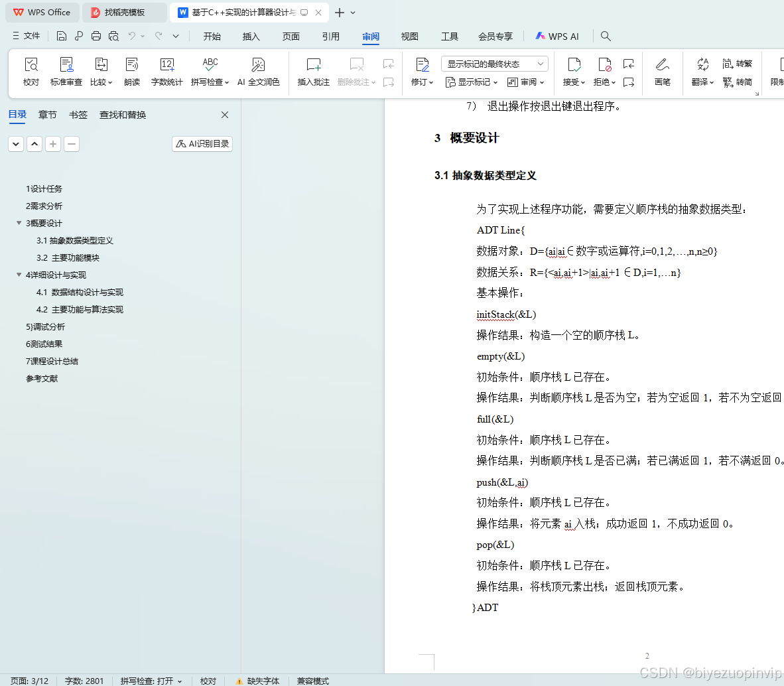Close the navigation pane with X

coord(225,115)
